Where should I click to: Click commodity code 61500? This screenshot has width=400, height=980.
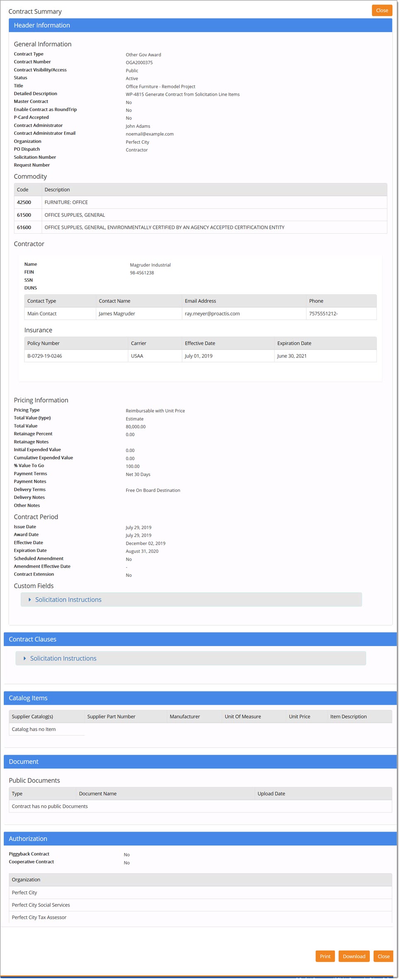(24, 215)
